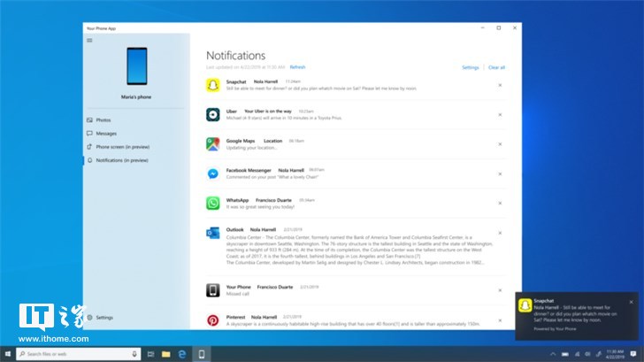This screenshot has height=362, width=644.
Task: Dismiss the Uber notification
Action: pyautogui.click(x=500, y=115)
